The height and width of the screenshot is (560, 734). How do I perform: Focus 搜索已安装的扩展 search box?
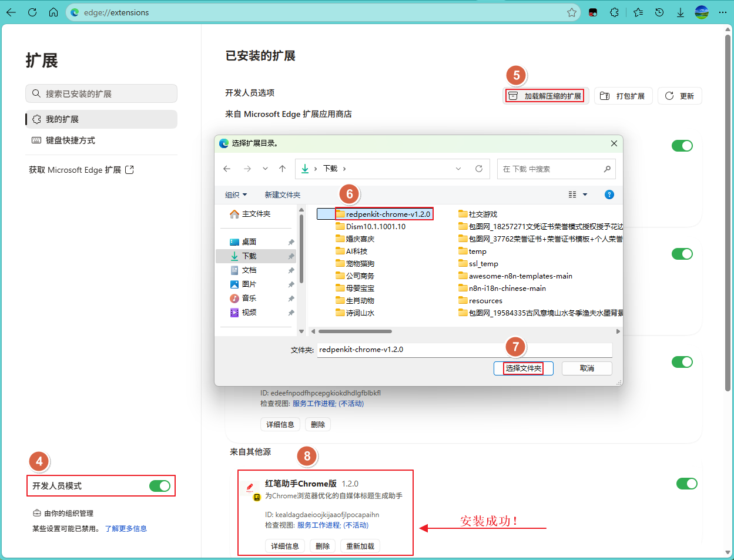101,93
